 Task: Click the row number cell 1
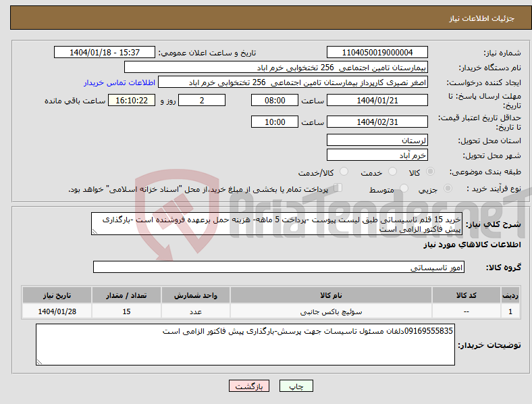point(510,311)
